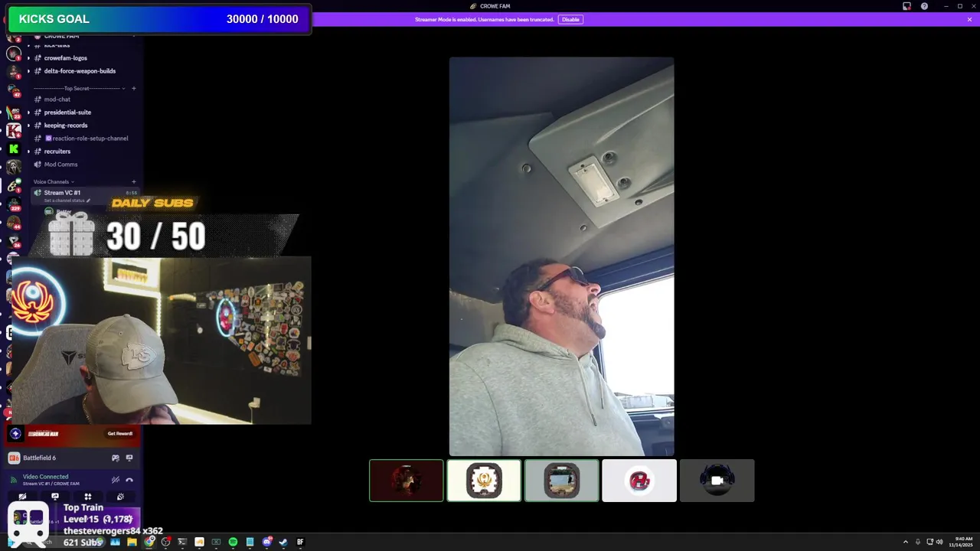
Task: Select first participant thumbnail with red avatar
Action: [407, 481]
